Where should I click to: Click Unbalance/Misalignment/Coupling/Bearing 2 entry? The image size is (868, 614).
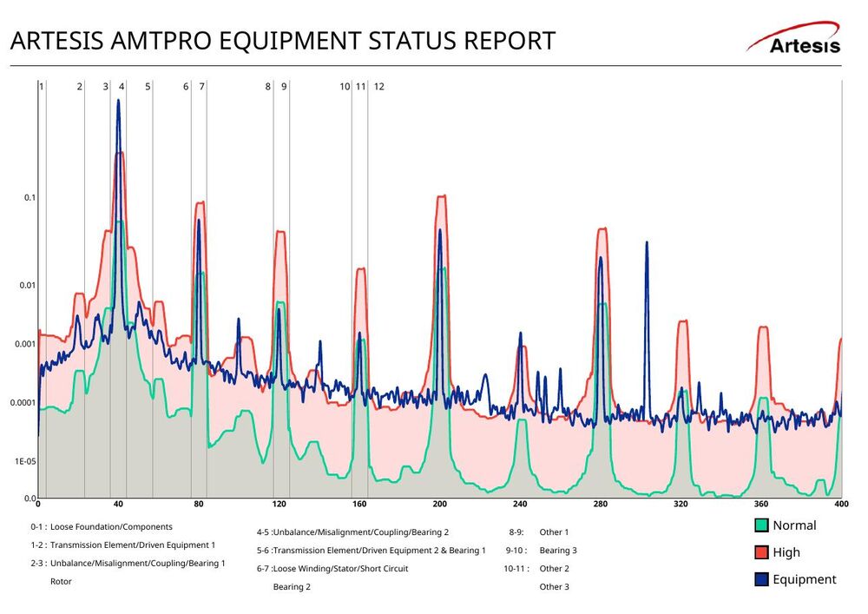(x=352, y=532)
